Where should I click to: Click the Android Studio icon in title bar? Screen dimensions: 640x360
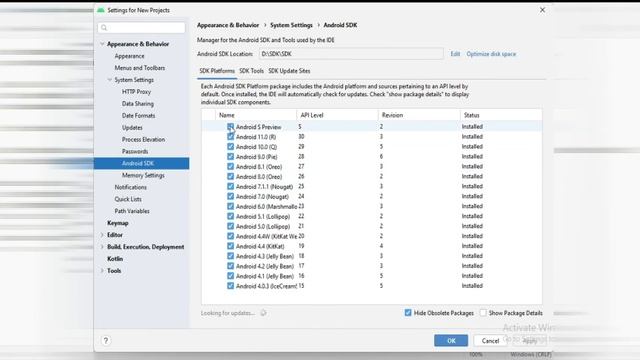click(101, 10)
